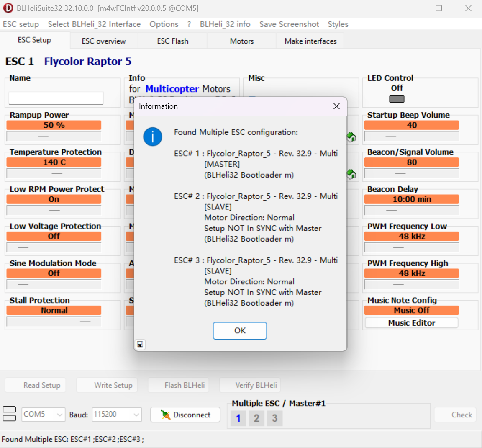482x448 pixels.
Task: Click the green home icon beside Startup Beep Volume
Action: [351, 137]
